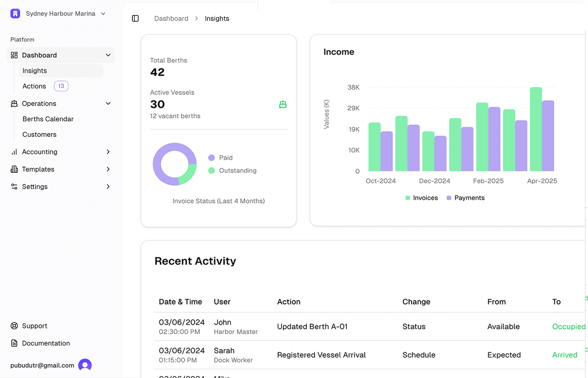Click the sidebar collapse panel icon
Viewport: 588px width, 378px height.
point(135,19)
